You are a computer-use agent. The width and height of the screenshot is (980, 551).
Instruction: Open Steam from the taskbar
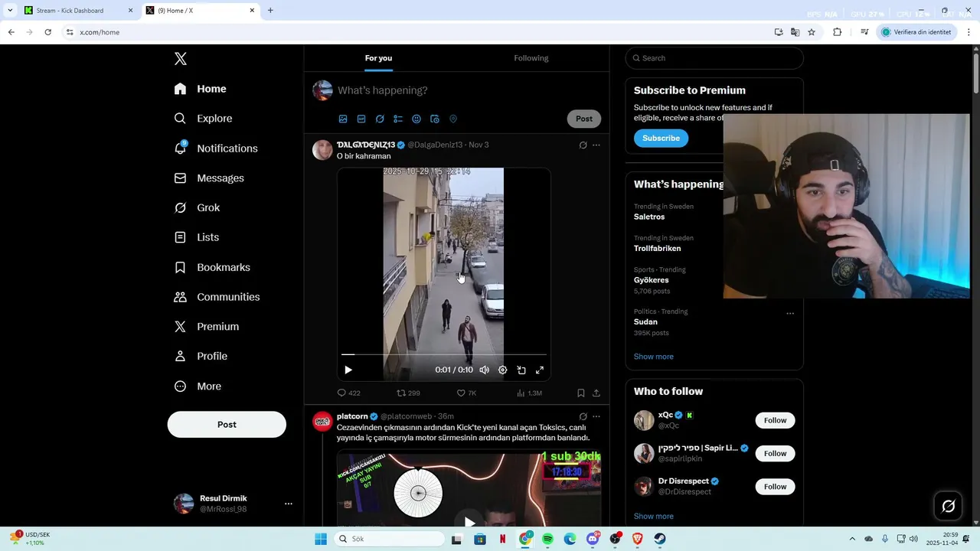point(660,539)
